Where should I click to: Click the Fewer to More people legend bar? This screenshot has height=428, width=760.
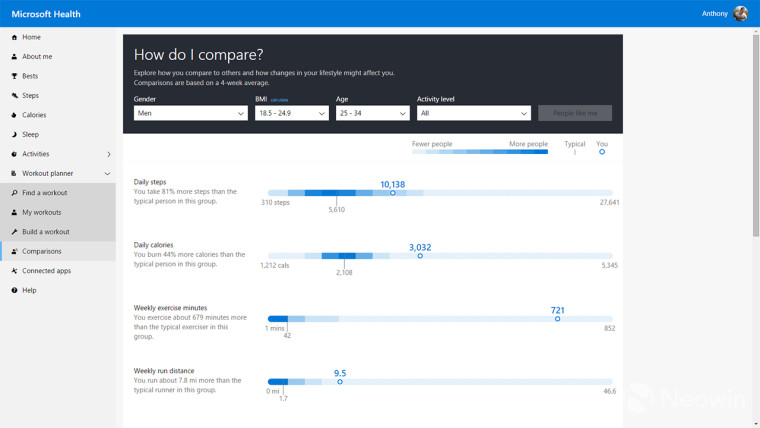pos(480,152)
